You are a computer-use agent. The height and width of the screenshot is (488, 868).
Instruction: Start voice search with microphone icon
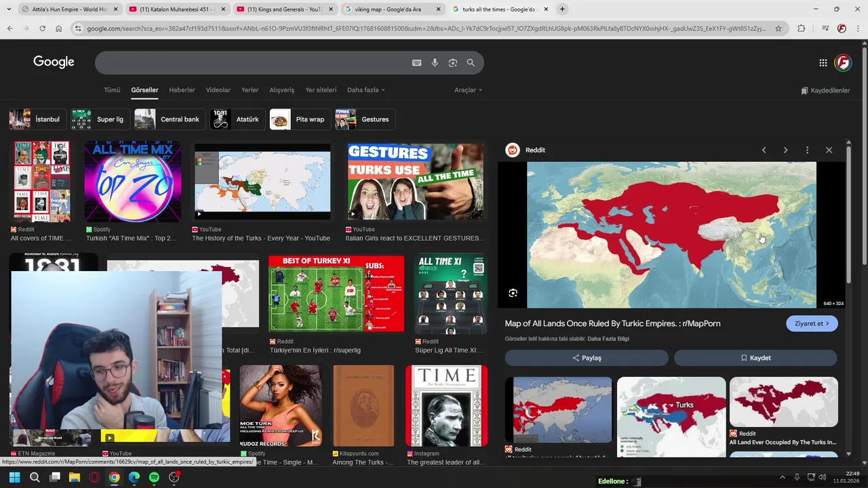coord(435,62)
